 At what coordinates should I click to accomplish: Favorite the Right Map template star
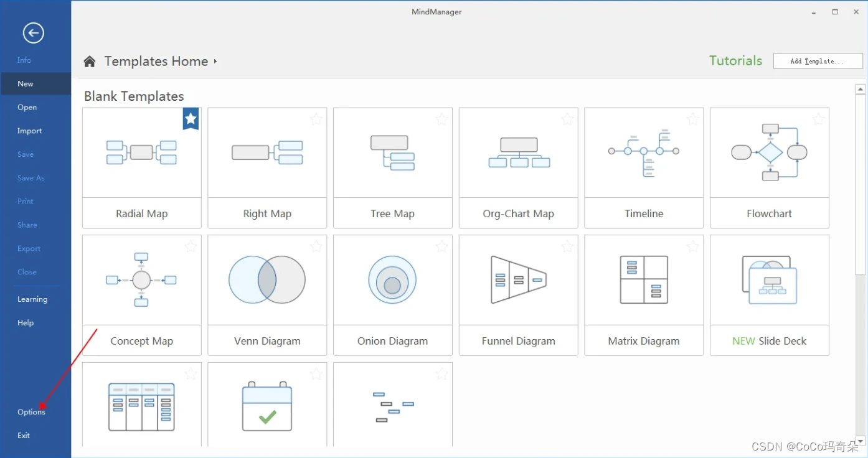[x=316, y=119]
